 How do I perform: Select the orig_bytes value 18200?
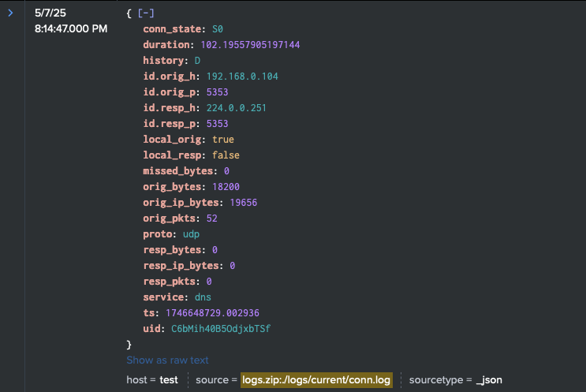point(226,187)
